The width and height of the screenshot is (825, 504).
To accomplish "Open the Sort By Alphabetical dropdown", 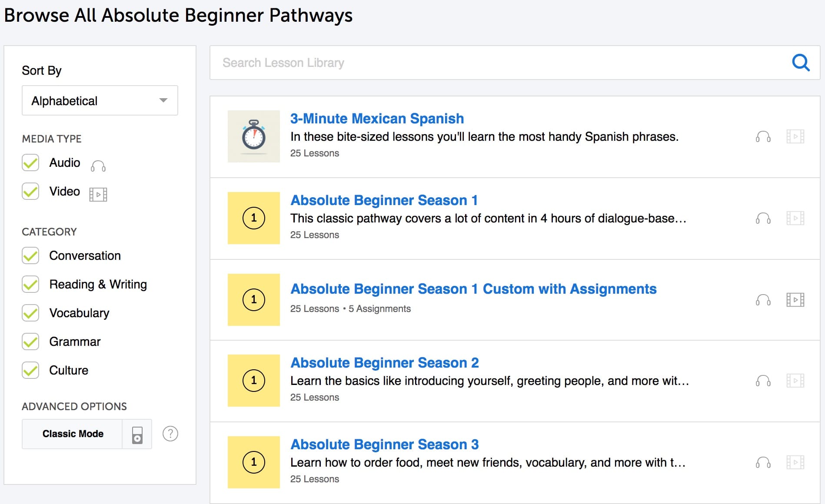I will (100, 101).
